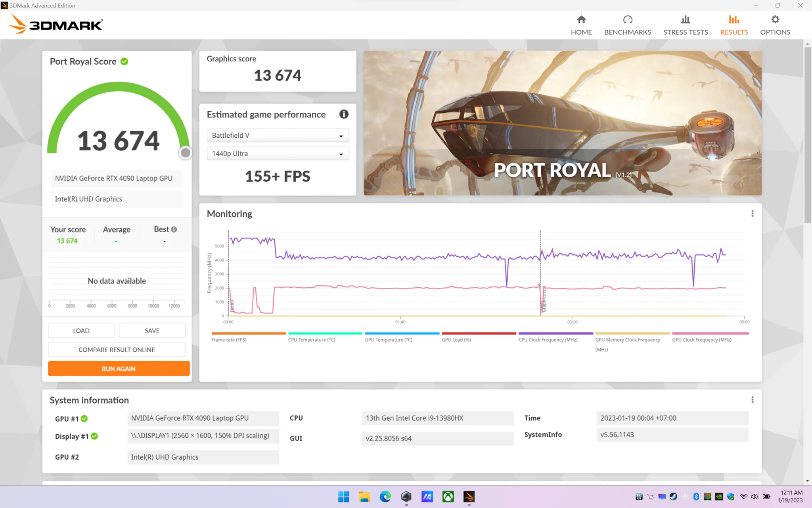Viewport: 812px width, 508px height.
Task: Select the Display #1 DISPLAY1 value
Action: click(203, 436)
